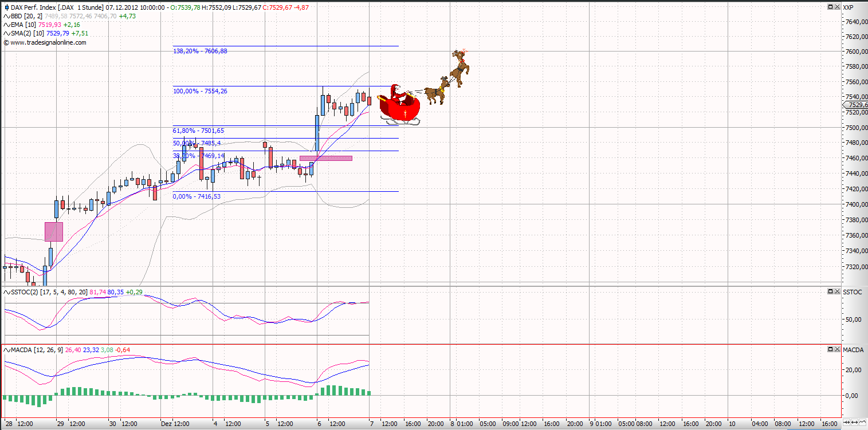This screenshot has width=868, height=430.
Task: Close the SSTOC indicator pane
Action: (x=837, y=291)
